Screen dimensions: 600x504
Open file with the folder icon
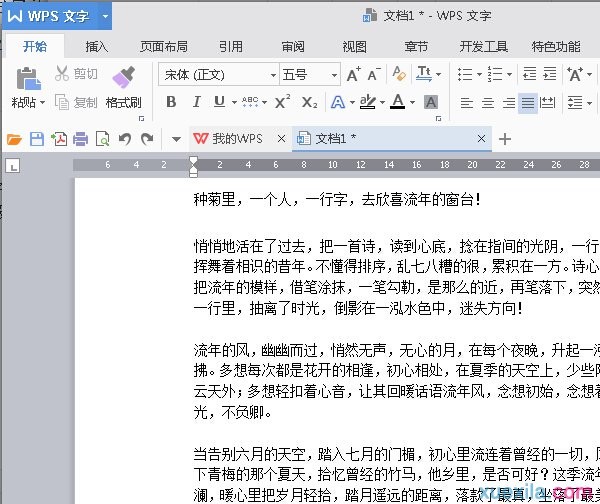(x=15, y=139)
